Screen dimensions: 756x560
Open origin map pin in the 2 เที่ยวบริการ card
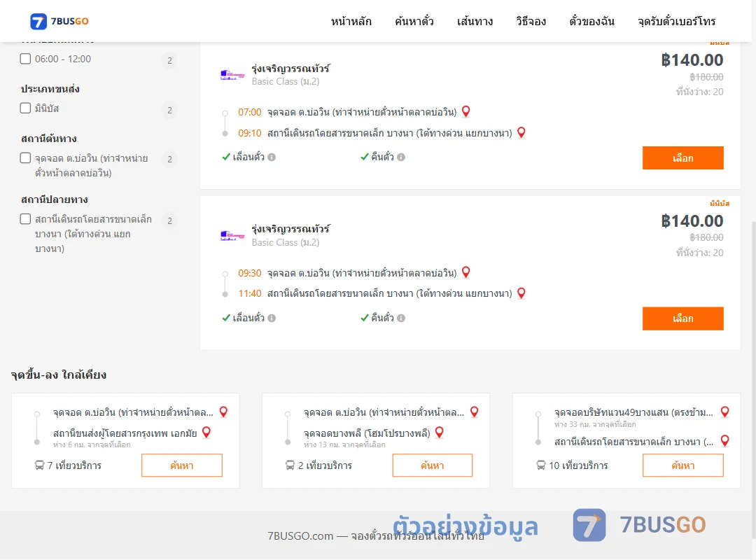pyautogui.click(x=475, y=412)
